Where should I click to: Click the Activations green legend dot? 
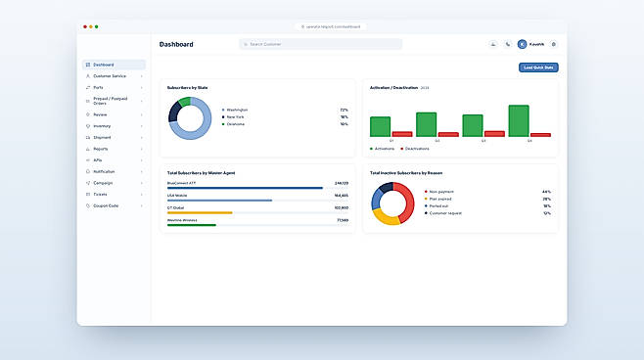[371, 149]
